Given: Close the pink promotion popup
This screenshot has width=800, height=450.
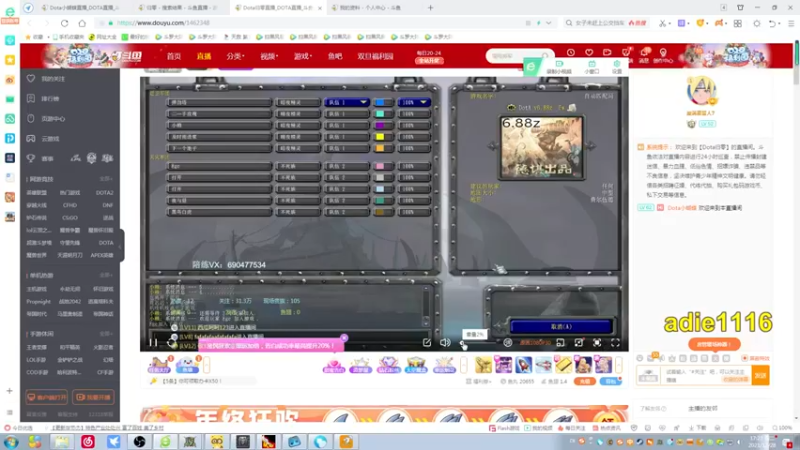Looking at the screenshot, I should (x=344, y=338).
